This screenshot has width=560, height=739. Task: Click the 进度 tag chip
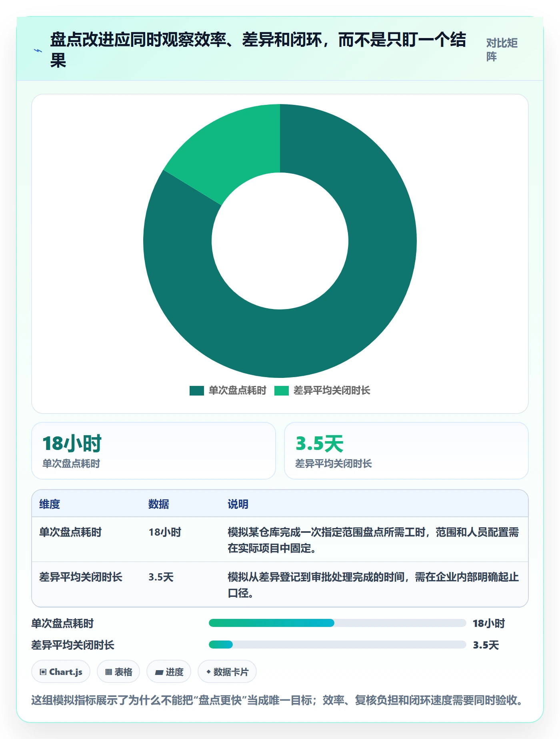coord(169,672)
